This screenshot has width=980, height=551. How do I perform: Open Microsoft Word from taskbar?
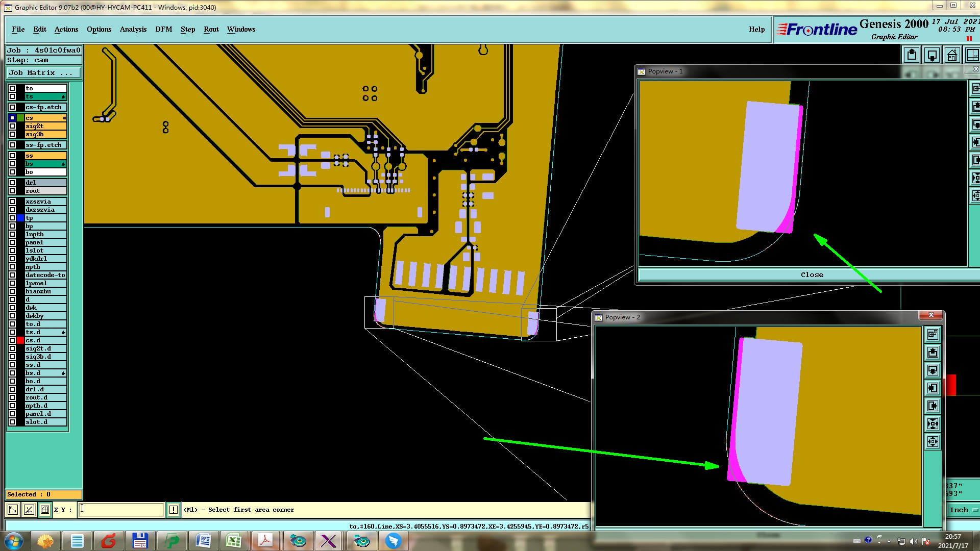(x=203, y=541)
